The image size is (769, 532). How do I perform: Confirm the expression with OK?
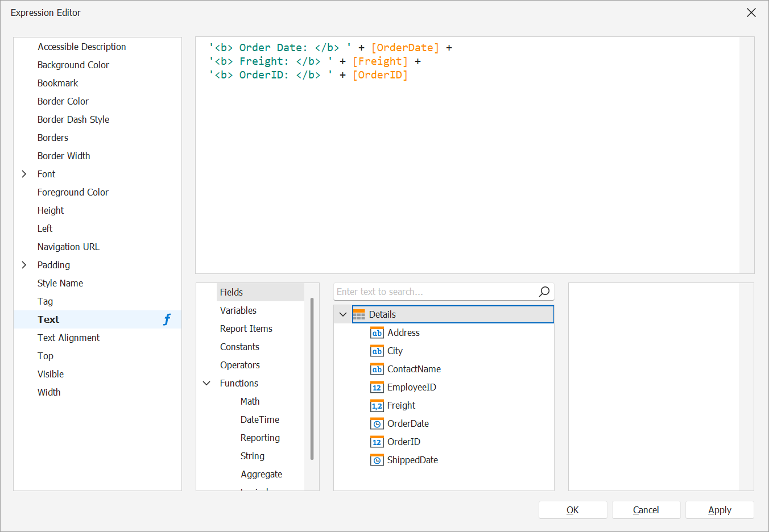pyautogui.click(x=573, y=510)
